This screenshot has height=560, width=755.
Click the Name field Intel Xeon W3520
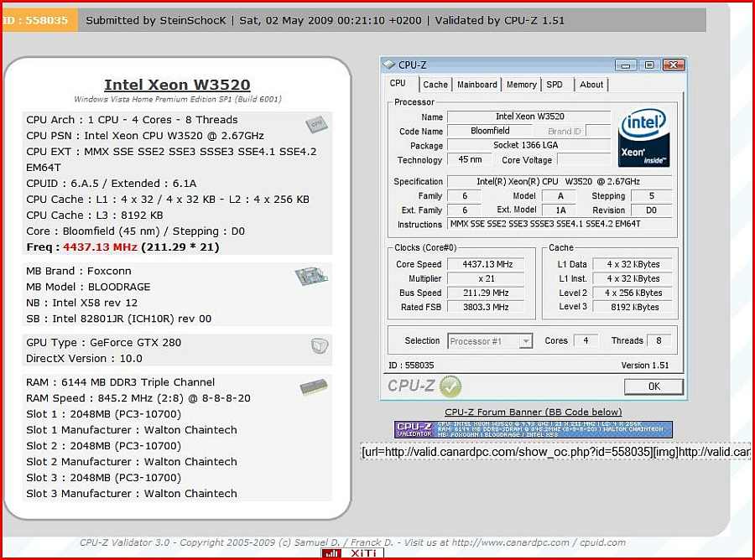coord(529,117)
